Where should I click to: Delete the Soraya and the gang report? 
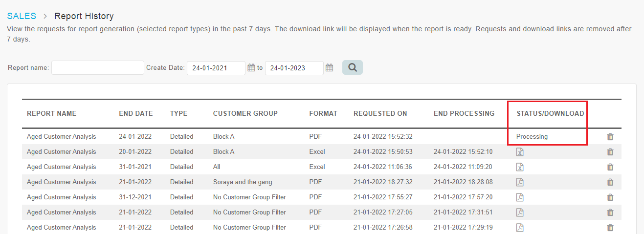610,182
